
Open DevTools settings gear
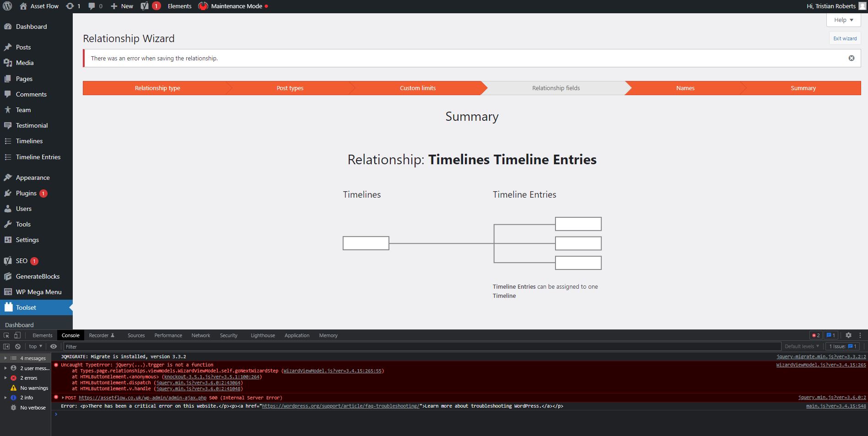848,335
